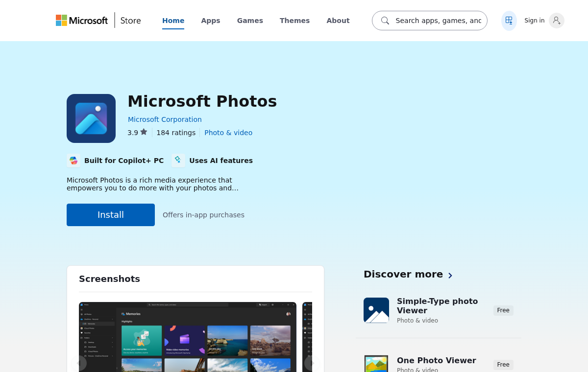
Task: Open the Store home link
Action: point(131,21)
